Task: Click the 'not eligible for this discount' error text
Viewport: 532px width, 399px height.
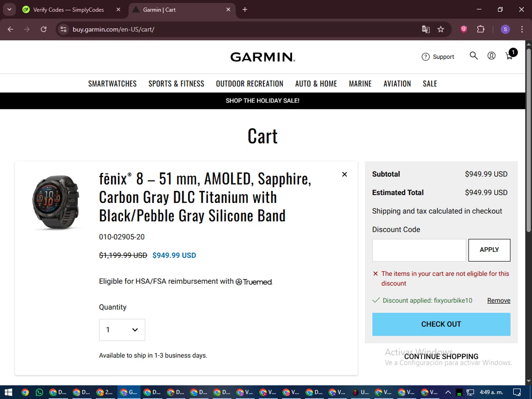Action: pyautogui.click(x=445, y=278)
